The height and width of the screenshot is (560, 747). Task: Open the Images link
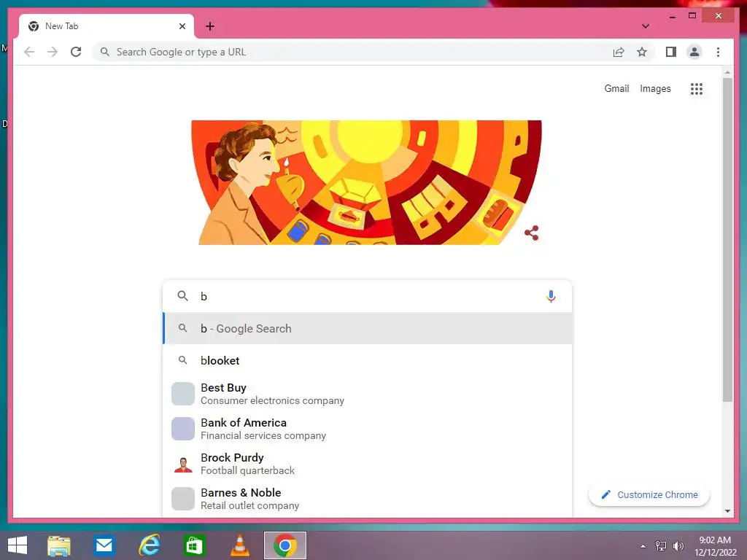(x=655, y=88)
